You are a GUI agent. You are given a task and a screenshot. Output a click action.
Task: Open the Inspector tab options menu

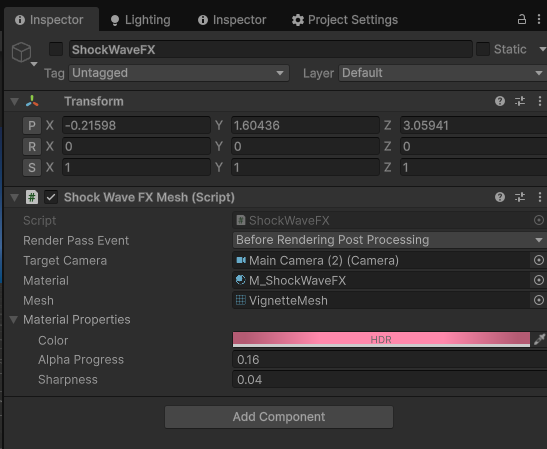coord(539,19)
